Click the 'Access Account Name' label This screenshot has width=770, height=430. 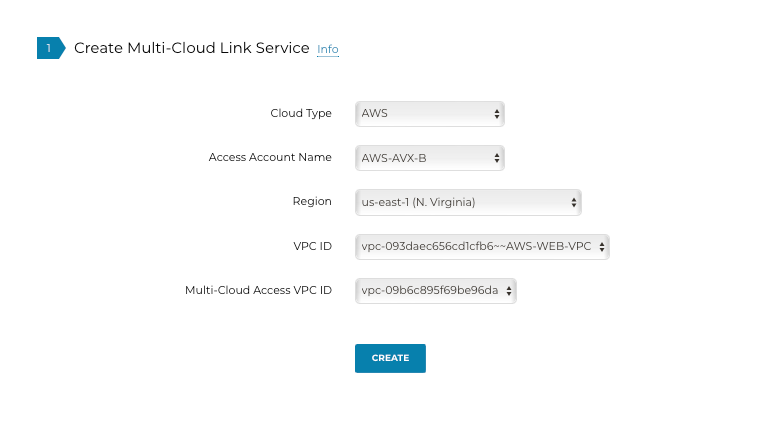click(270, 157)
